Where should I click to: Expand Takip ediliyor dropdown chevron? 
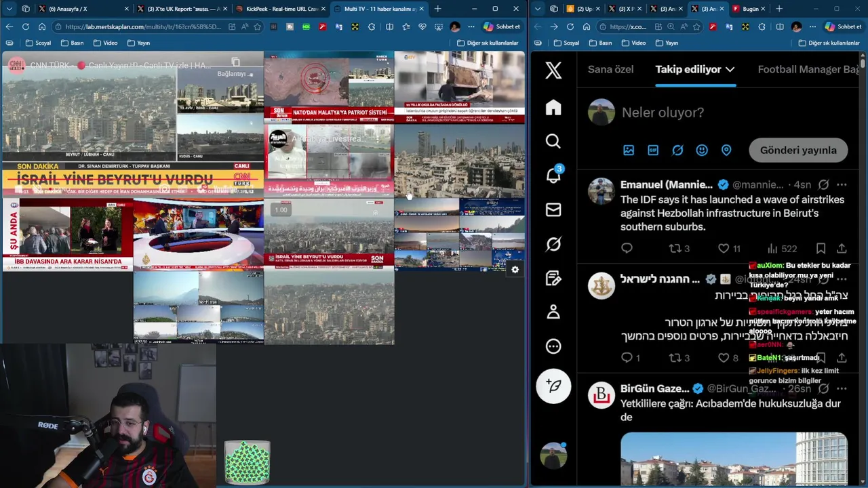coord(730,69)
